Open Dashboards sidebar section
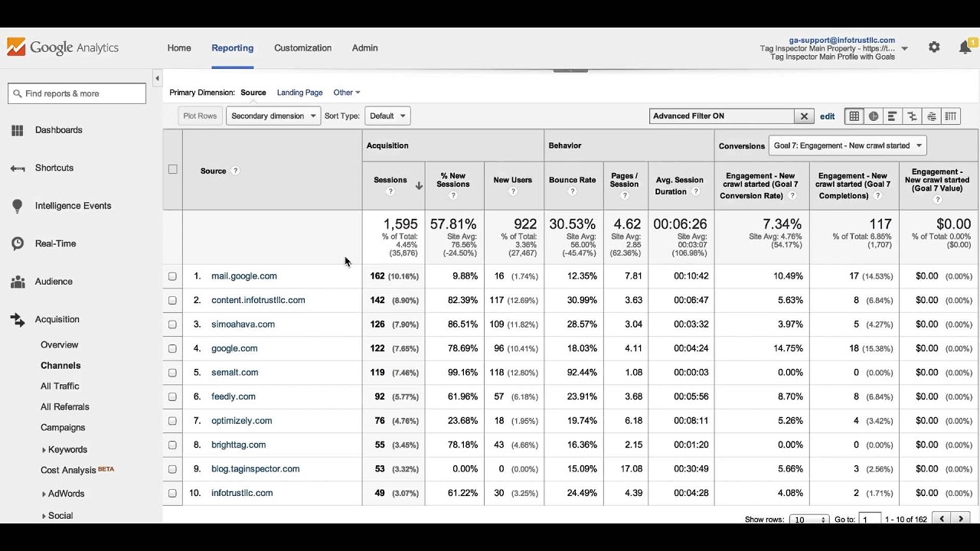 (x=58, y=130)
